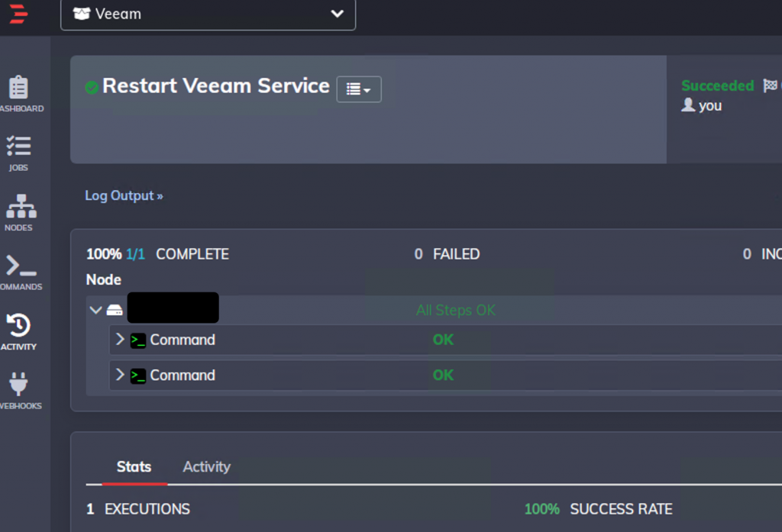Click the second Command step's OK status

[x=444, y=375]
